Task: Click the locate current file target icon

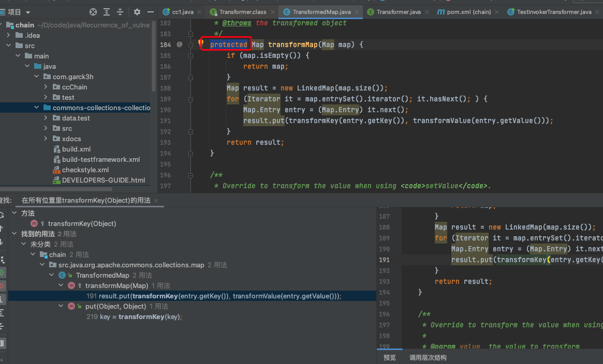Action: pyautogui.click(x=93, y=12)
